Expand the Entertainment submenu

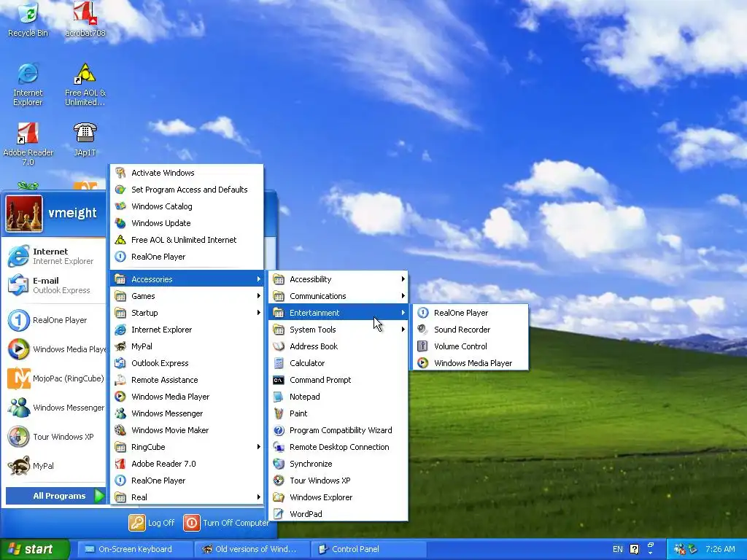click(x=338, y=312)
